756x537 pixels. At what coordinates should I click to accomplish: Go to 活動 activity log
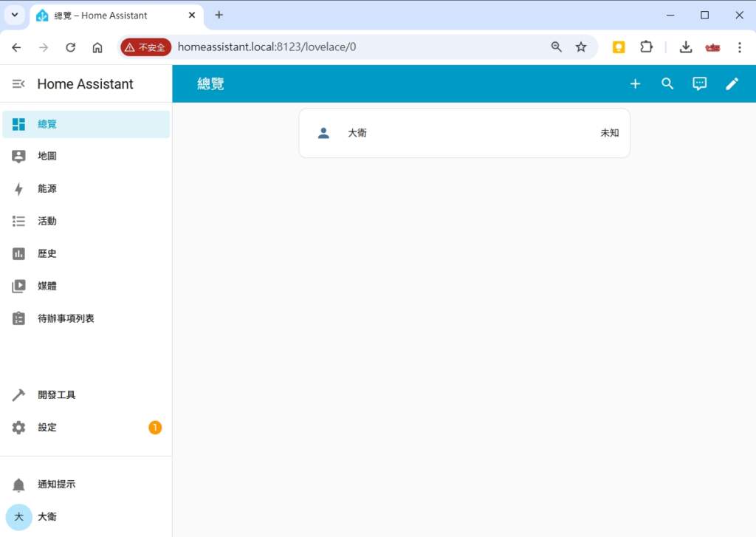tap(47, 222)
